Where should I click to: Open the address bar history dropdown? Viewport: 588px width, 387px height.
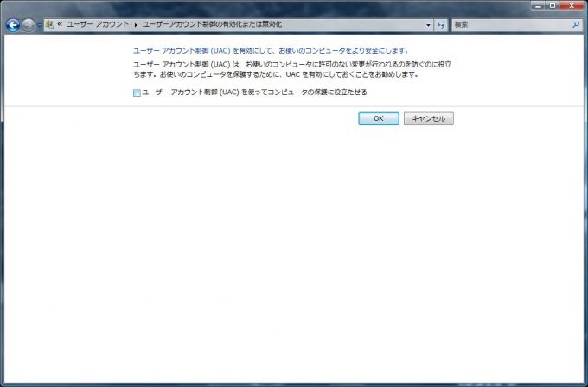tap(428, 25)
